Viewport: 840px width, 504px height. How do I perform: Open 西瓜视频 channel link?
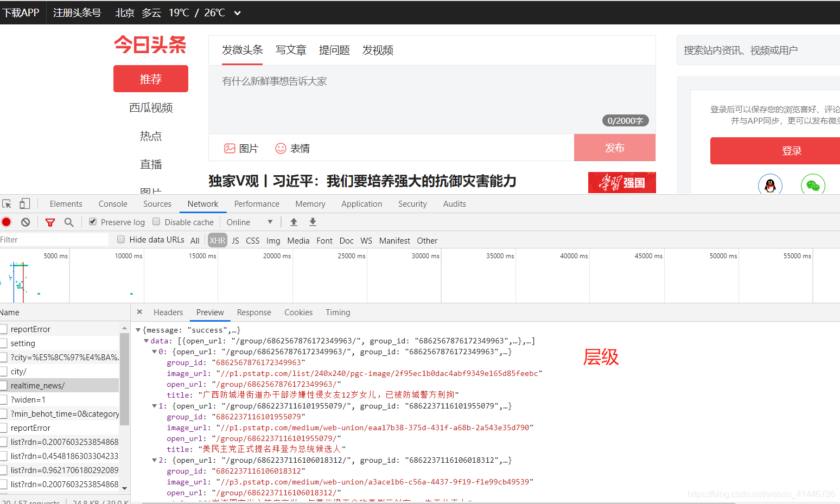tap(151, 107)
